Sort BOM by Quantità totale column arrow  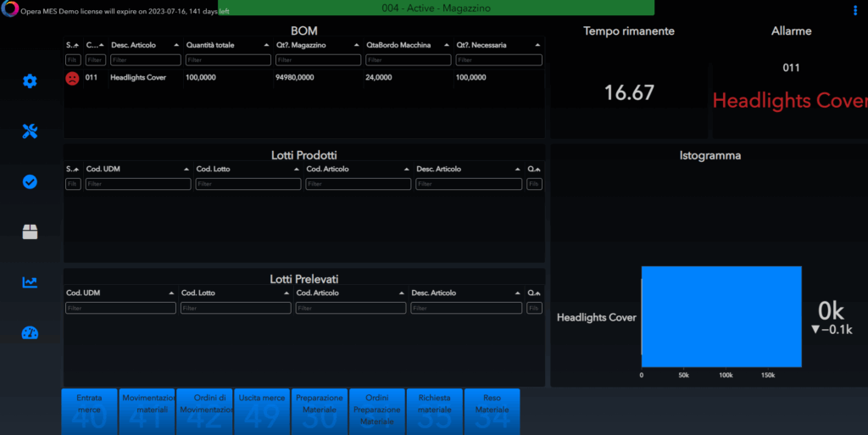(x=266, y=45)
